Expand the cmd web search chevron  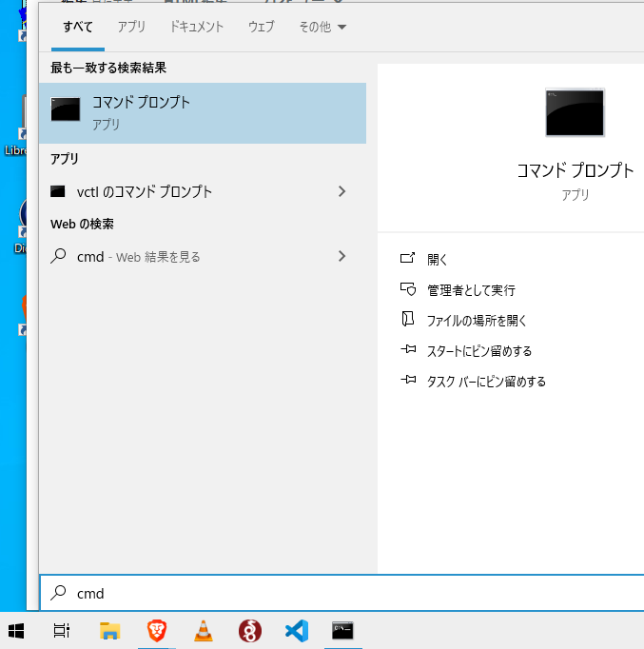click(342, 257)
